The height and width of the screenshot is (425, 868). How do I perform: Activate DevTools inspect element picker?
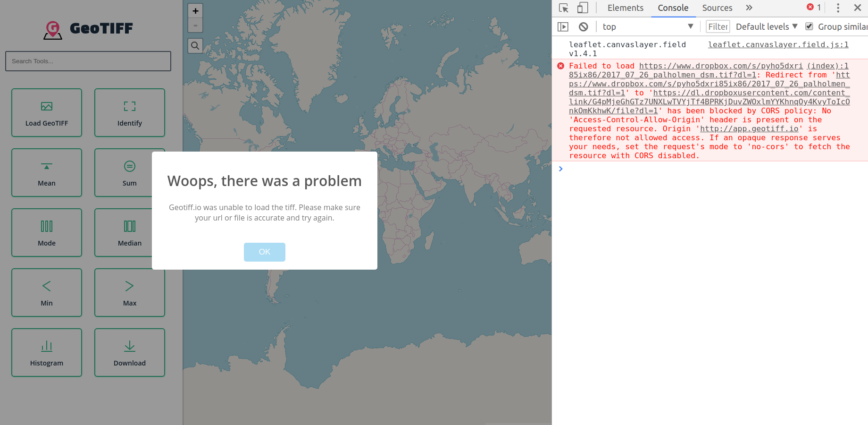[x=564, y=8]
